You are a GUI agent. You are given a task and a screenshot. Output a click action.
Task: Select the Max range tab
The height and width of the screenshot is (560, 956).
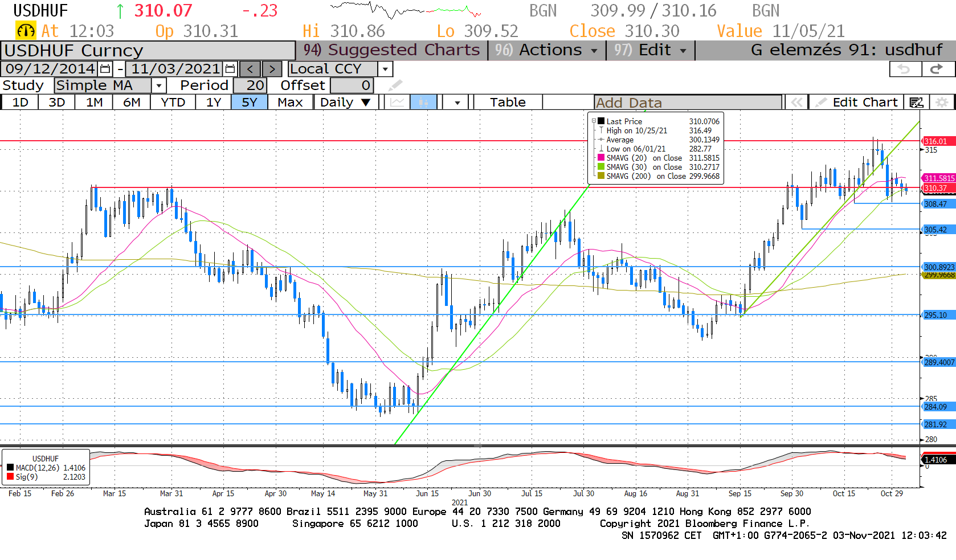tap(290, 103)
